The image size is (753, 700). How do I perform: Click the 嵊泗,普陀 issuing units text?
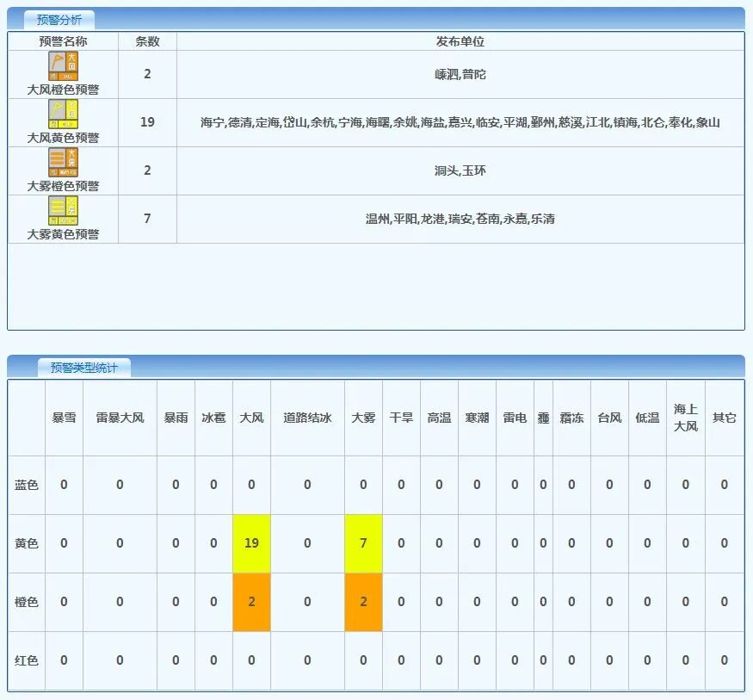tap(460, 74)
